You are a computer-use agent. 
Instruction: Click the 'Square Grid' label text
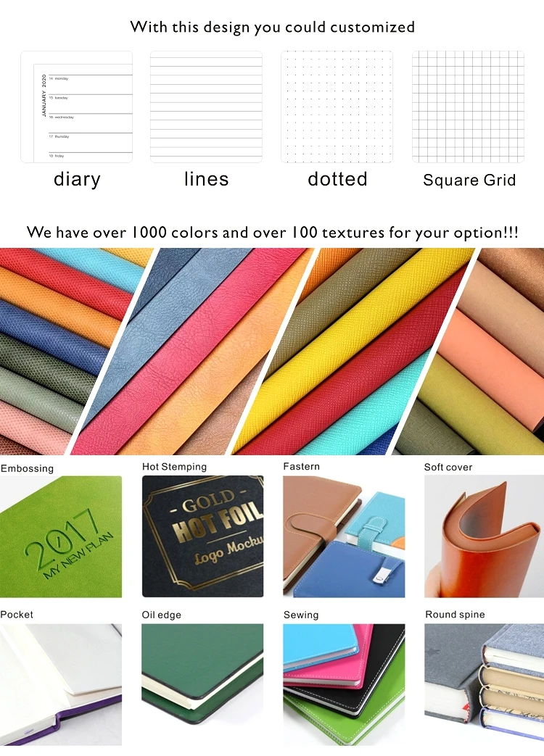469,180
